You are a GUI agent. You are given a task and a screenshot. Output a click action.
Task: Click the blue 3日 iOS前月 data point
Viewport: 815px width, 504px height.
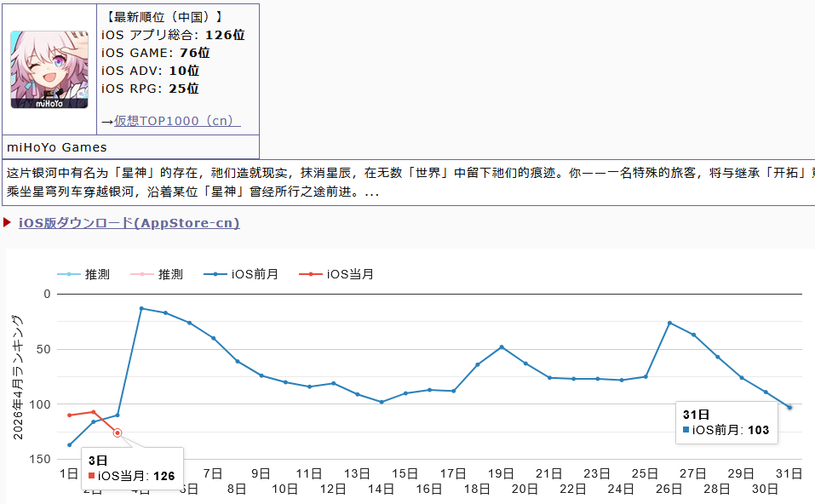(118, 415)
